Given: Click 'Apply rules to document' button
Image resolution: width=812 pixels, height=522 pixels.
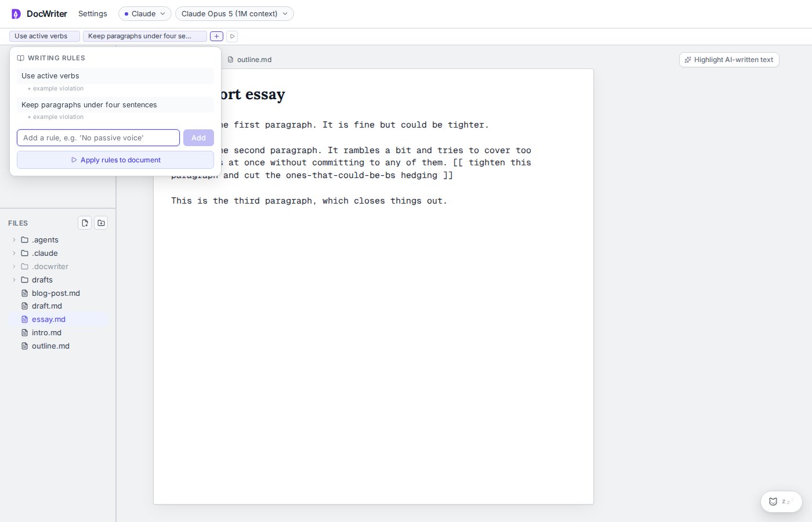Looking at the screenshot, I should point(115,160).
